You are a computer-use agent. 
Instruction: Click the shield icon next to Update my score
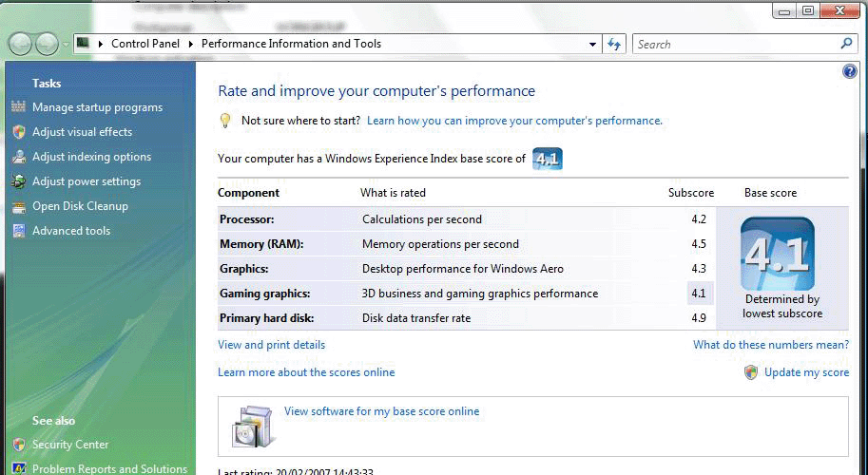(x=751, y=372)
